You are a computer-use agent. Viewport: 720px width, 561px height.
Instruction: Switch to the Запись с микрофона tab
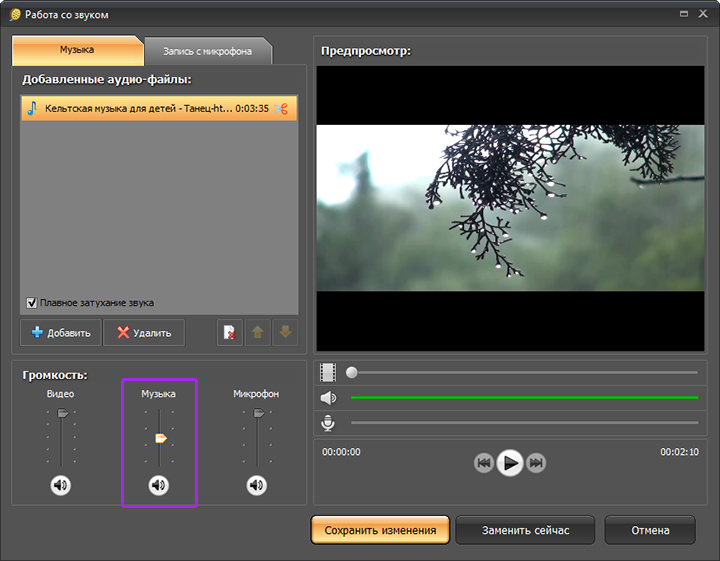coord(207,50)
